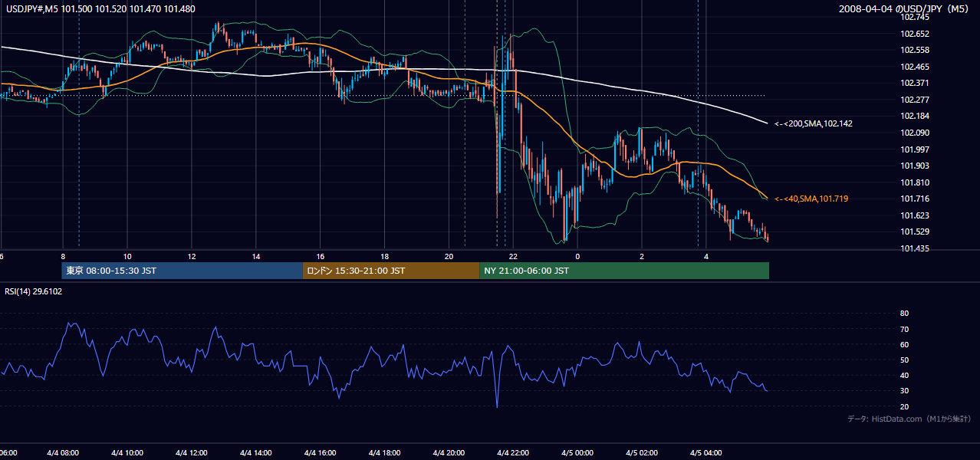Click the 4/4 16:00 time axis label
The height and width of the screenshot is (460, 980).
click(x=321, y=453)
